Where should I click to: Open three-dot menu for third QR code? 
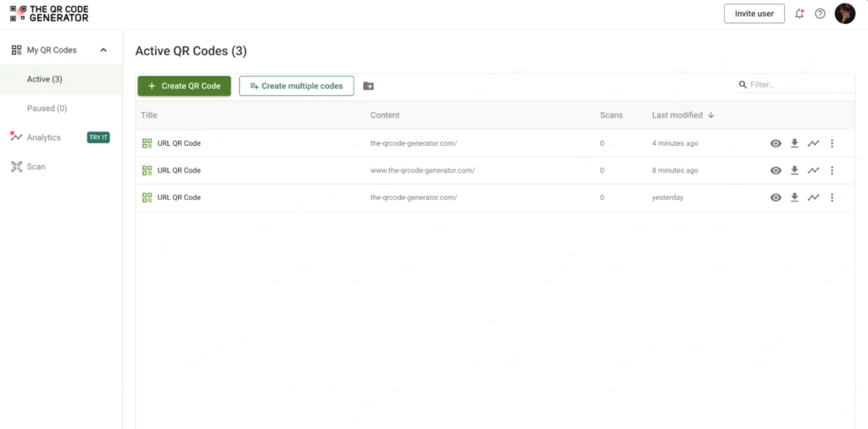click(832, 198)
